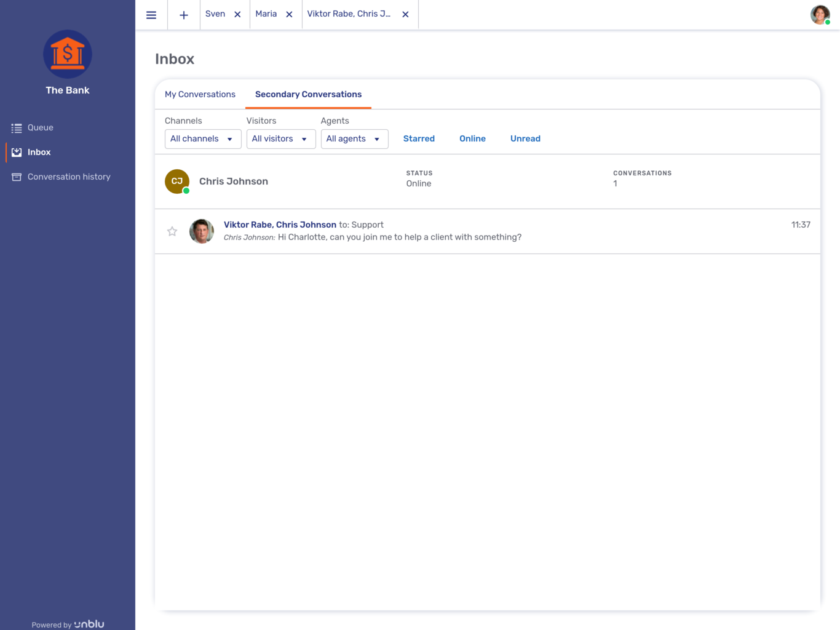Enable the Starred filter
The width and height of the screenshot is (840, 630).
coord(419,138)
